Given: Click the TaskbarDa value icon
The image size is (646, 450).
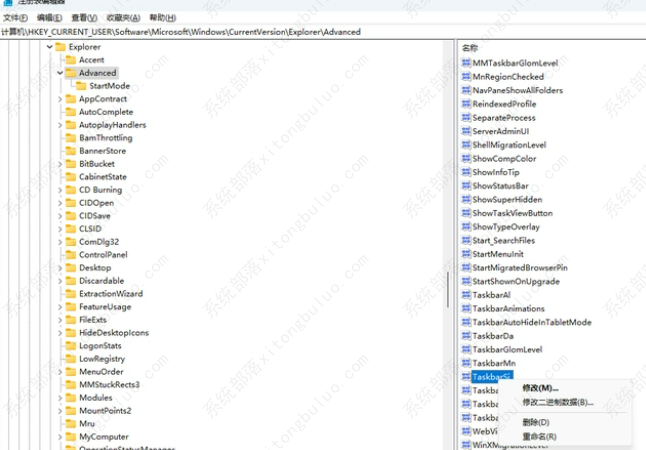Looking at the screenshot, I should pyautogui.click(x=466, y=335).
